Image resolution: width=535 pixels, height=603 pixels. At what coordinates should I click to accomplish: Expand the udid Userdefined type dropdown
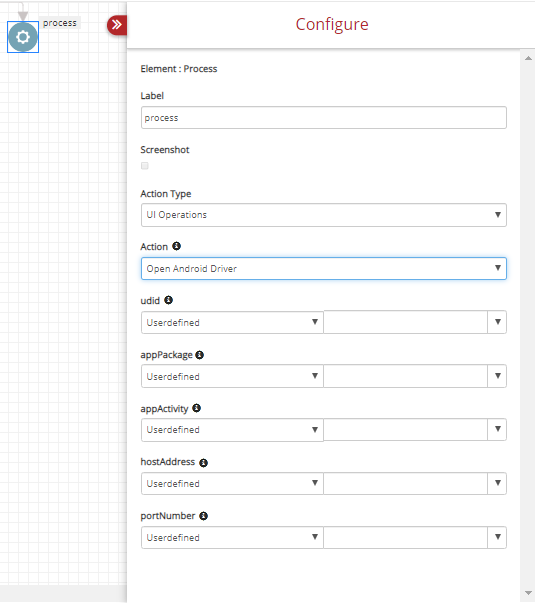(232, 322)
